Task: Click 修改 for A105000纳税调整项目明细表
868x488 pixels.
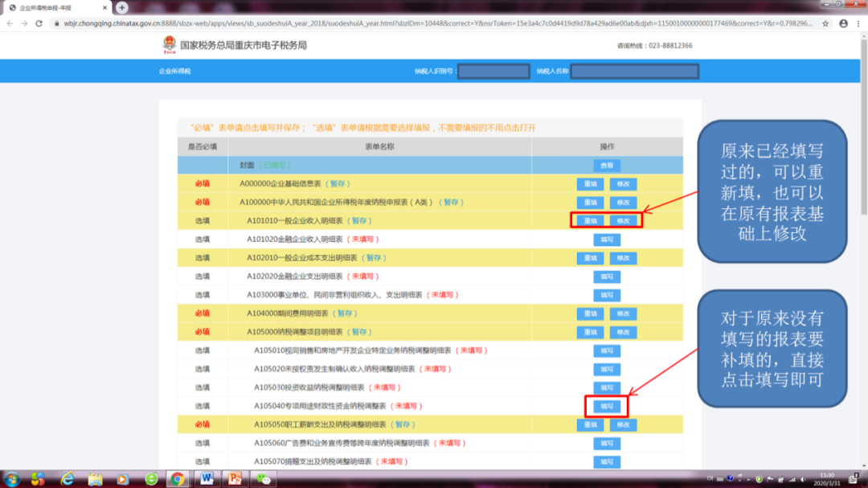Action: click(x=623, y=332)
